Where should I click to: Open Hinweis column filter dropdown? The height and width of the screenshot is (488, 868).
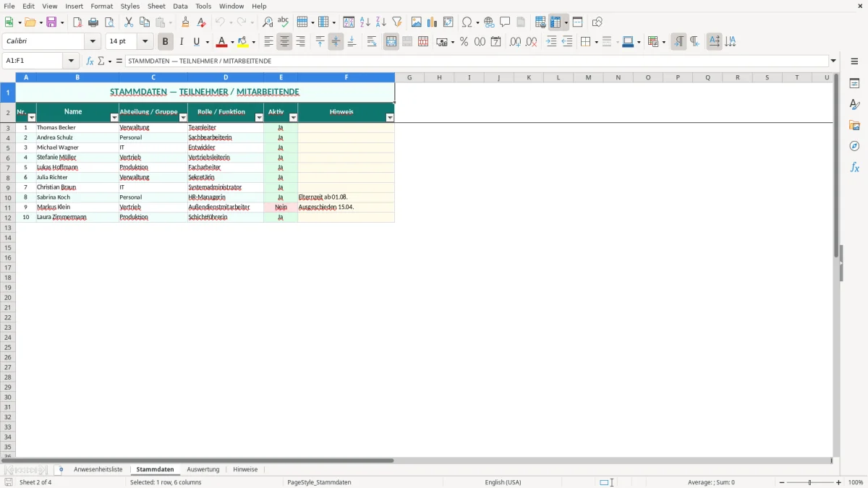click(390, 118)
